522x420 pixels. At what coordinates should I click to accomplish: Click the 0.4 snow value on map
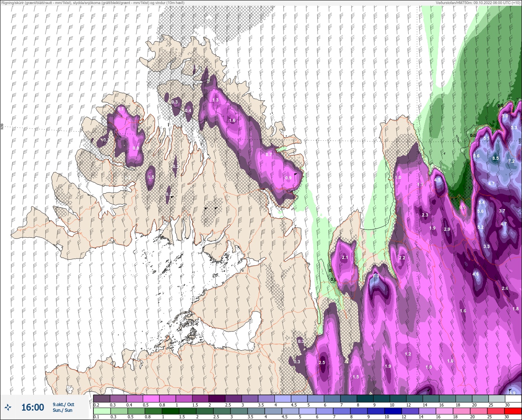188,111
